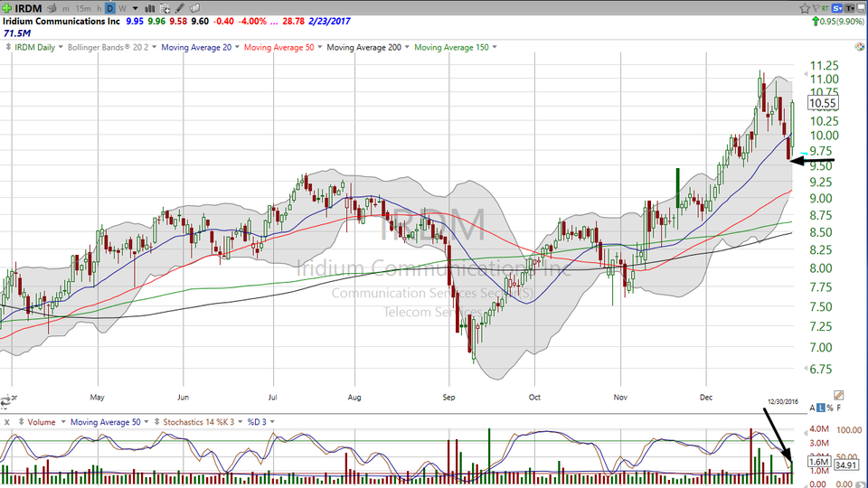Open the Volume indicator dropdown
This screenshot has height=488, width=868.
(x=63, y=422)
